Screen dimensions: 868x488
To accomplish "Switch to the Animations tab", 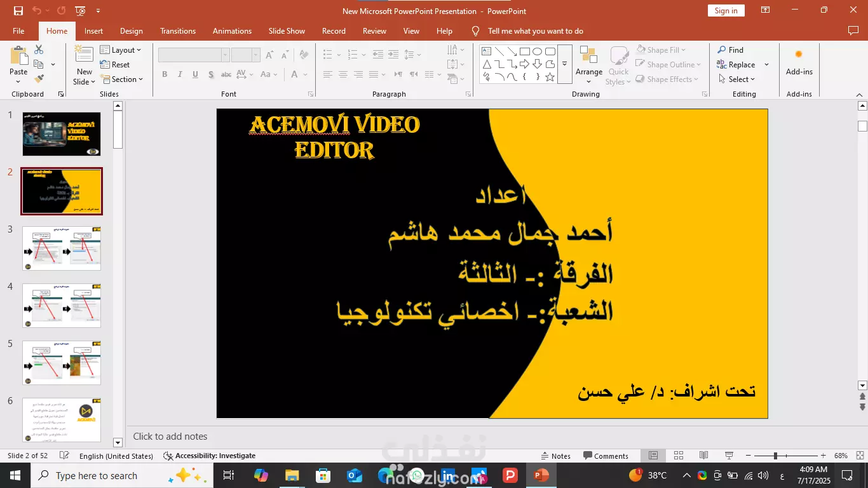I will click(x=232, y=30).
